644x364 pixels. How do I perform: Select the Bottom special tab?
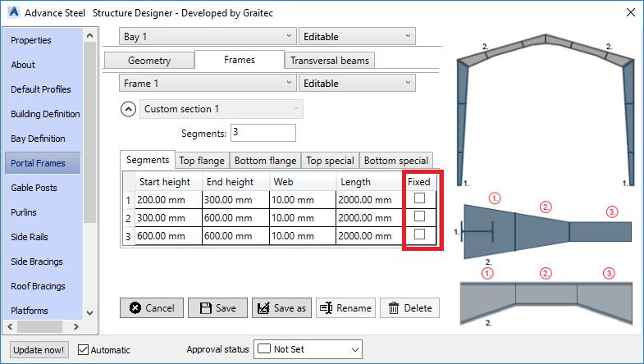click(396, 161)
